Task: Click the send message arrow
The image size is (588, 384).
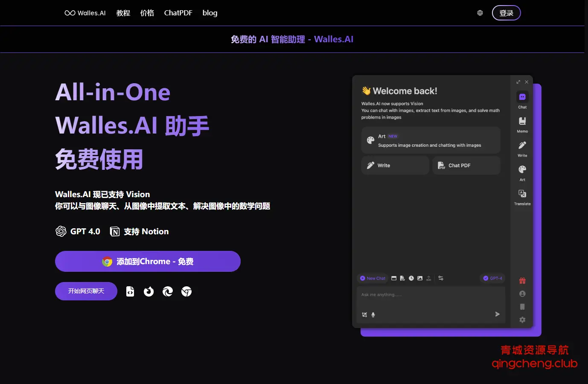Action: coord(497,314)
